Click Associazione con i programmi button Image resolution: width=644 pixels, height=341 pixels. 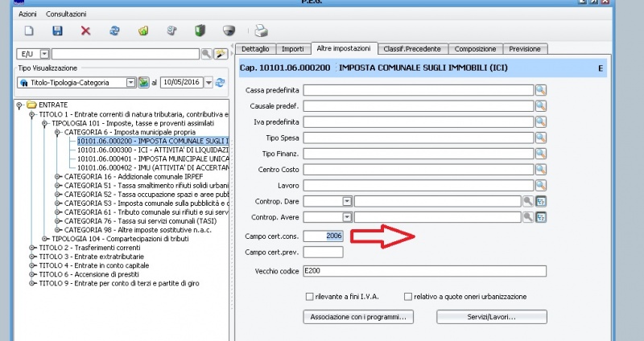(x=358, y=317)
